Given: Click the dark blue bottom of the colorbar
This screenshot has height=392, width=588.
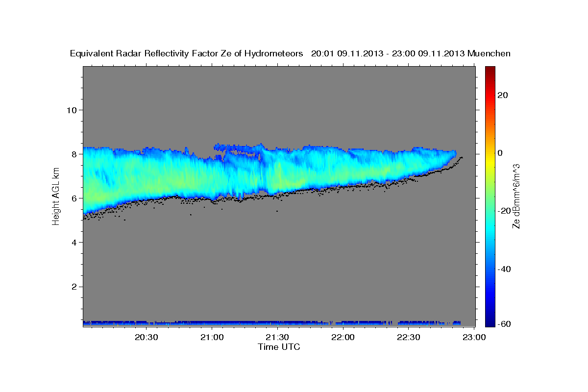Looking at the screenshot, I should pos(490,322).
